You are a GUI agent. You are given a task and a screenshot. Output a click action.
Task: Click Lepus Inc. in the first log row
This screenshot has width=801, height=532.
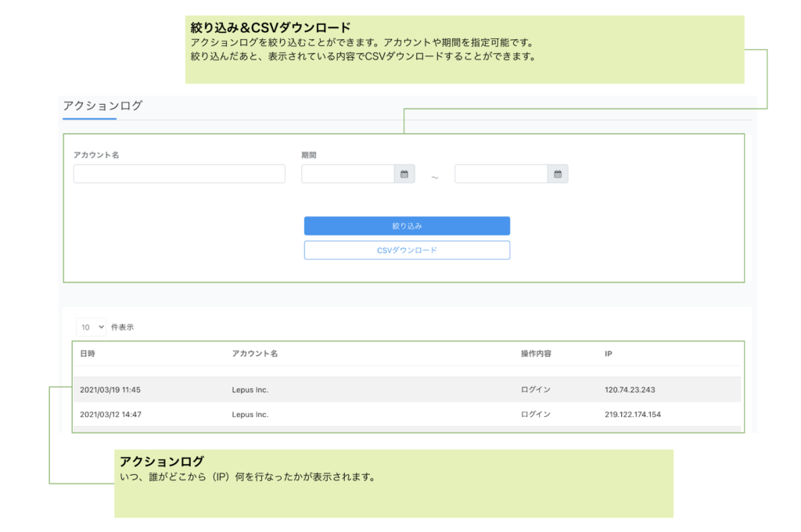(250, 390)
